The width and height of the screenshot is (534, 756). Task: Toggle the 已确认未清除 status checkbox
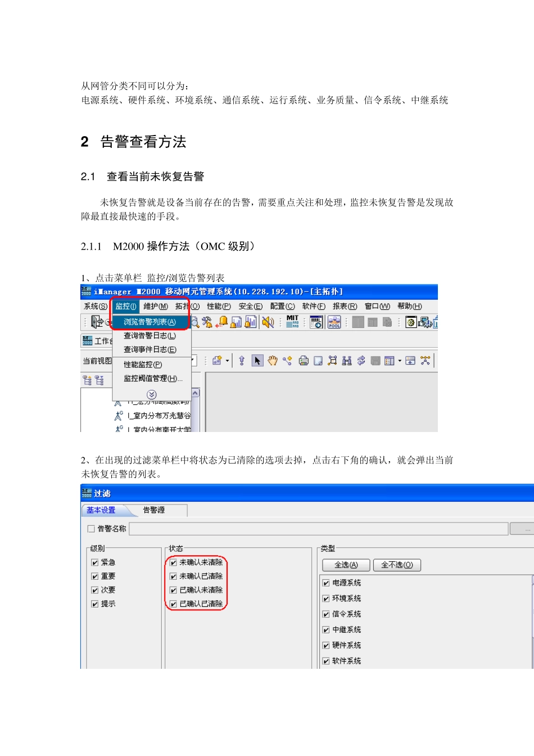(x=174, y=590)
